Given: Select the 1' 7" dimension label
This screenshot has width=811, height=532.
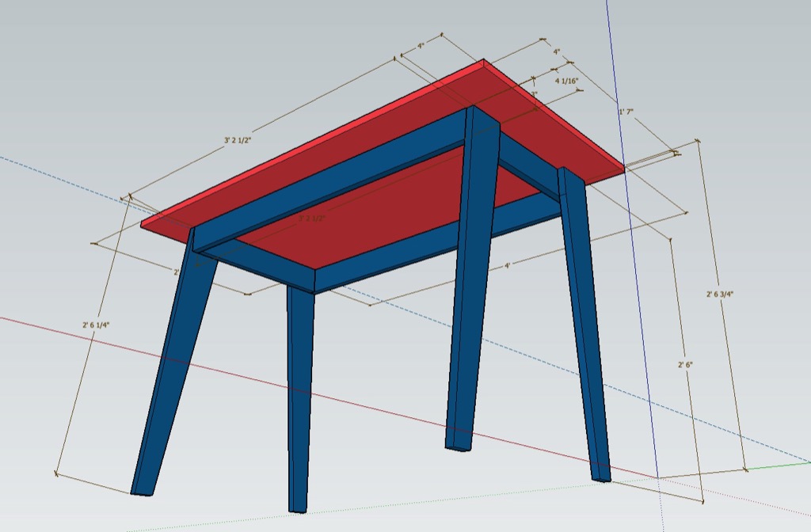Looking at the screenshot, I should pyautogui.click(x=626, y=112).
